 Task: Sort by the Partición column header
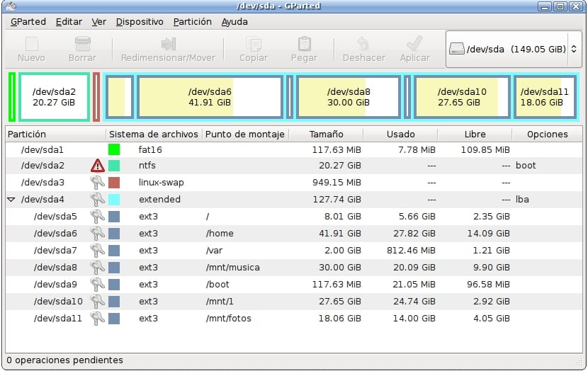[56, 134]
